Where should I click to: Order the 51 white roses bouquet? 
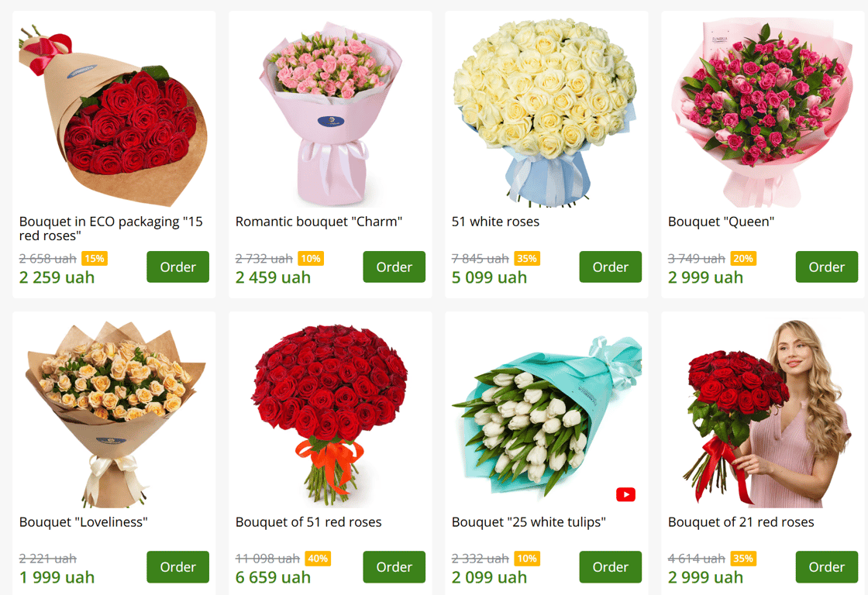610,267
